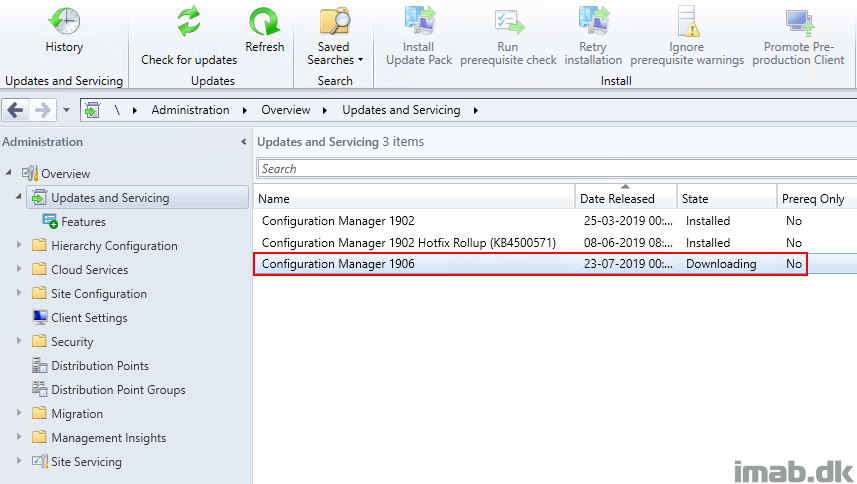Expand the Security folder

click(19, 341)
